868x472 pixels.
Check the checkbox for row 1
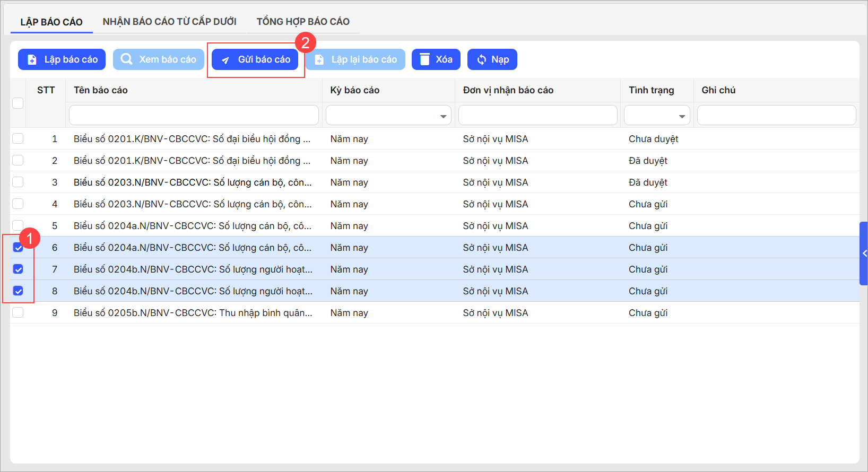click(18, 139)
